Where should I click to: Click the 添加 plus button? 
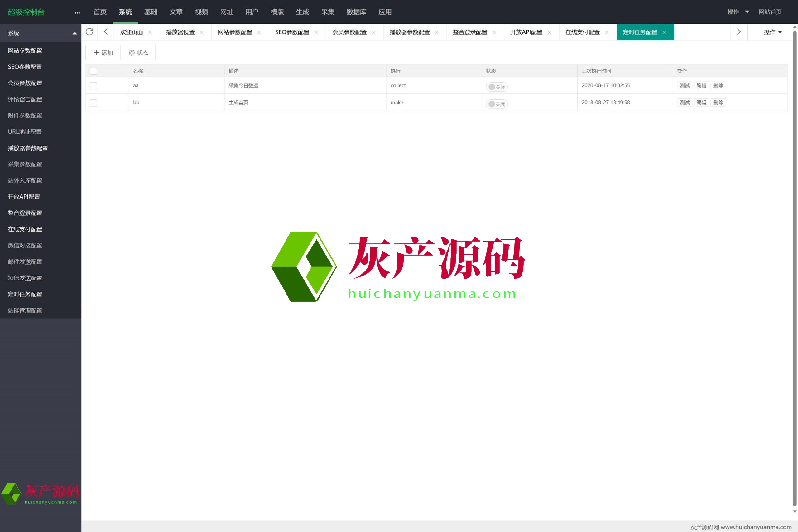click(103, 53)
